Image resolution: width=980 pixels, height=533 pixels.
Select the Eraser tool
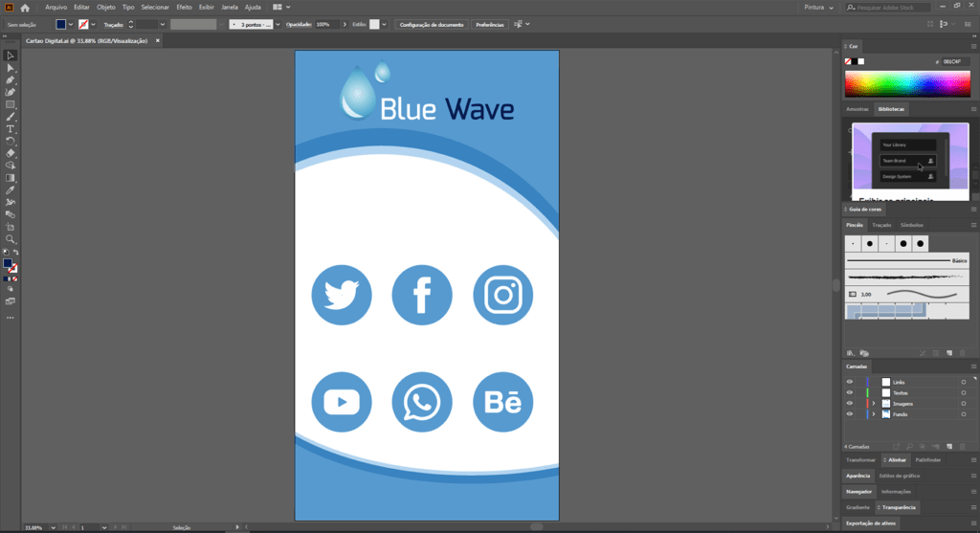(x=10, y=153)
